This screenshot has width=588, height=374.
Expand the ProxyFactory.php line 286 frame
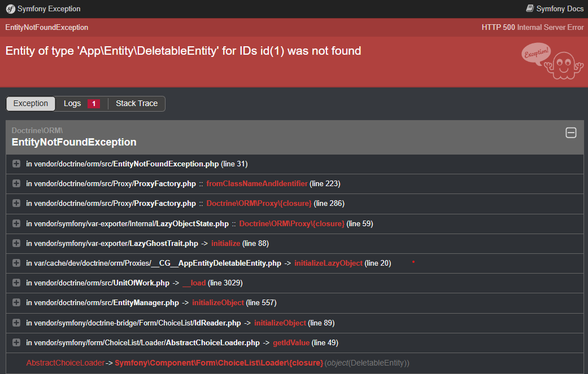tap(16, 204)
